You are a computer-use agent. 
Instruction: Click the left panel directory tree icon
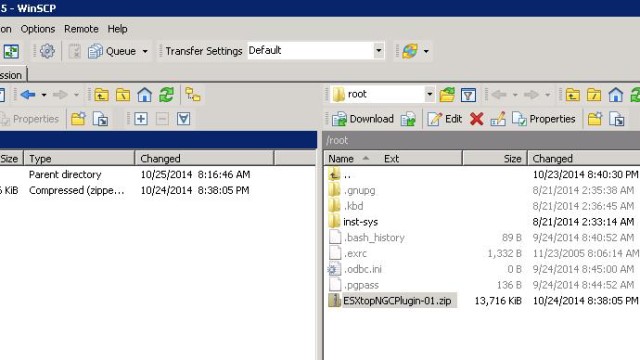pos(193,95)
